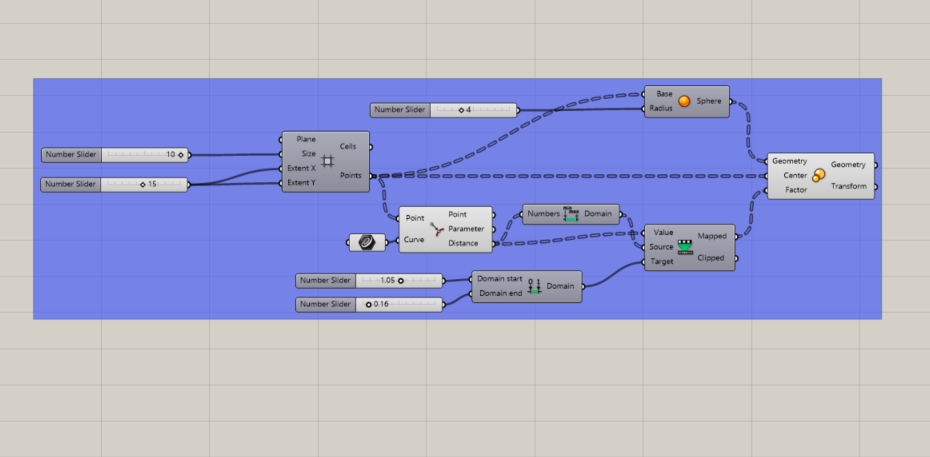The height and width of the screenshot is (457, 930).
Task: Click the Radius input on Sphere
Action: [x=661, y=108]
